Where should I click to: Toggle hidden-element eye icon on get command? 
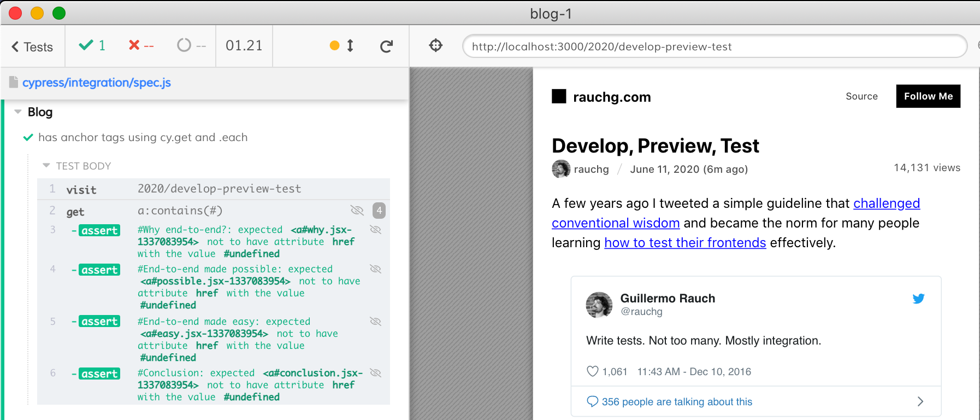357,211
